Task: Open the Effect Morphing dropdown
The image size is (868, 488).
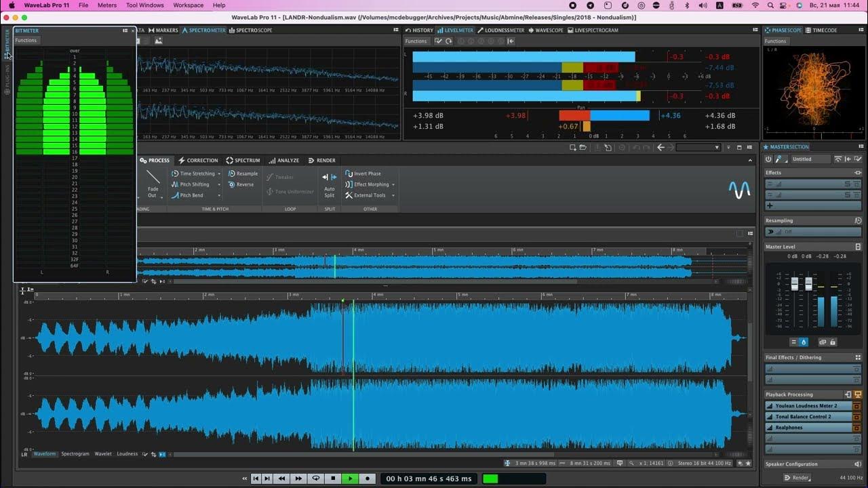Action: [x=393, y=184]
